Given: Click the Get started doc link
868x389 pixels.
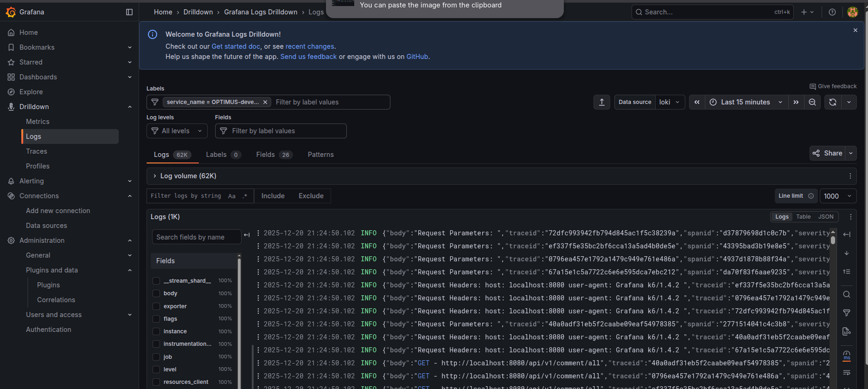Looking at the screenshot, I should [x=236, y=46].
